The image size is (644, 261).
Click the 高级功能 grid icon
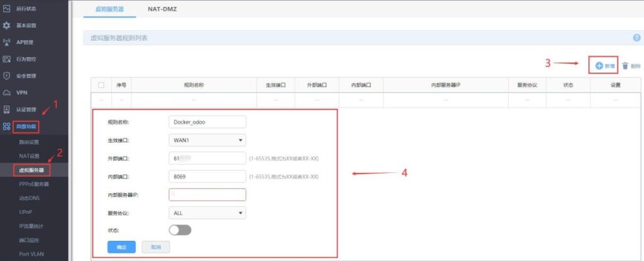[x=6, y=126]
